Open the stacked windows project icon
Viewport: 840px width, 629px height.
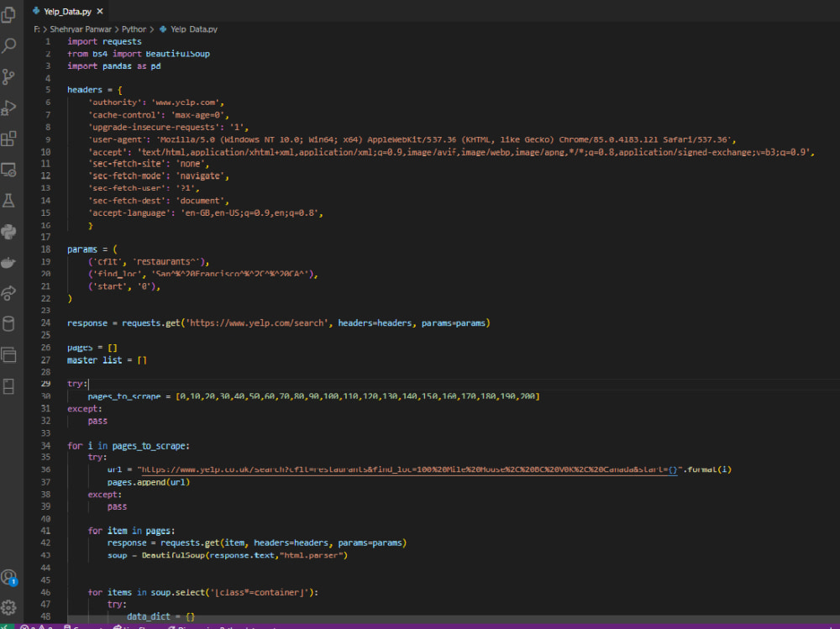8,354
